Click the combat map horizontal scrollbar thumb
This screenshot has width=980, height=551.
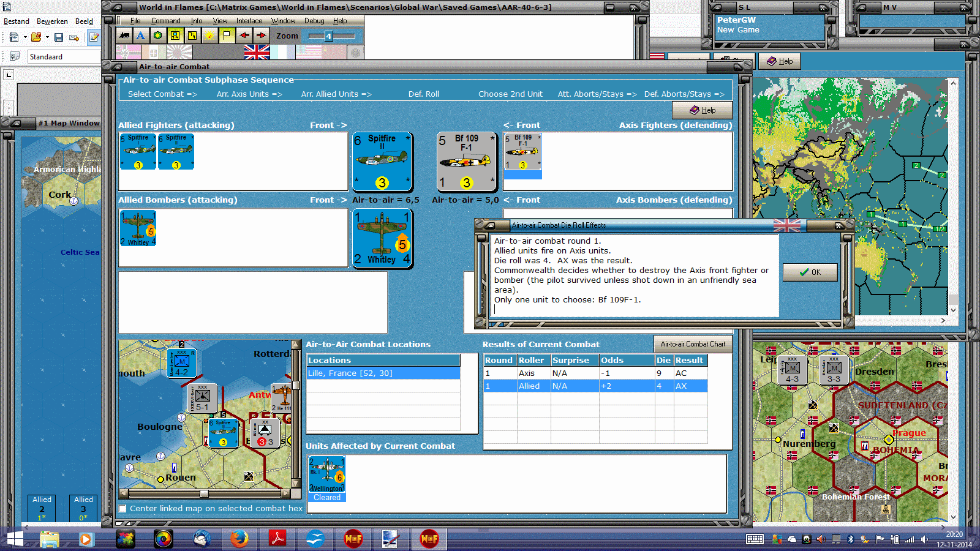pyautogui.click(x=204, y=493)
